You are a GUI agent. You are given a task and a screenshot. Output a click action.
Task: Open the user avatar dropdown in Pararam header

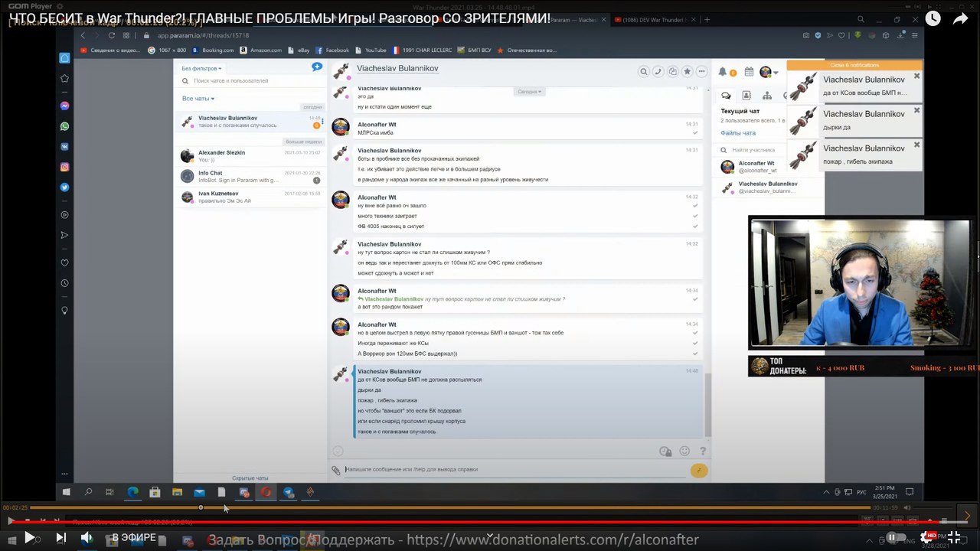(x=768, y=72)
